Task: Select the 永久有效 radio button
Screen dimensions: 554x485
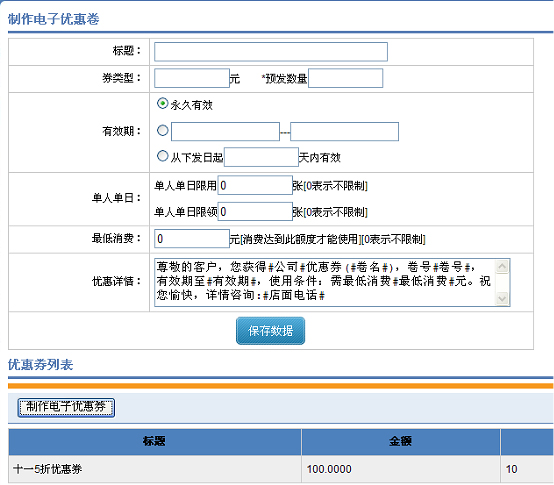Action: pyautogui.click(x=162, y=103)
